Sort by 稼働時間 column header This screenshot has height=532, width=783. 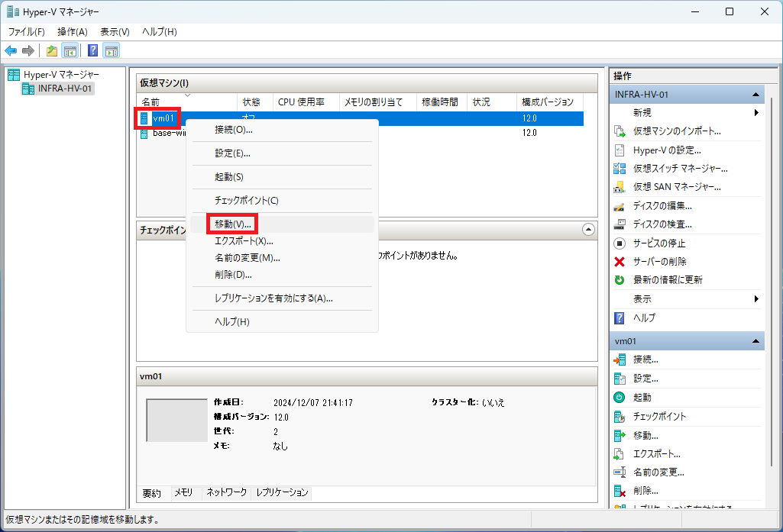(442, 102)
